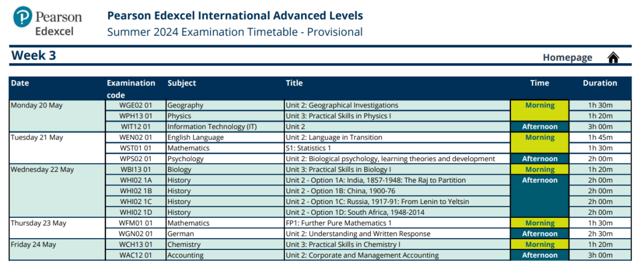Select the German subject cell
644x278 pixels.
(x=225, y=234)
